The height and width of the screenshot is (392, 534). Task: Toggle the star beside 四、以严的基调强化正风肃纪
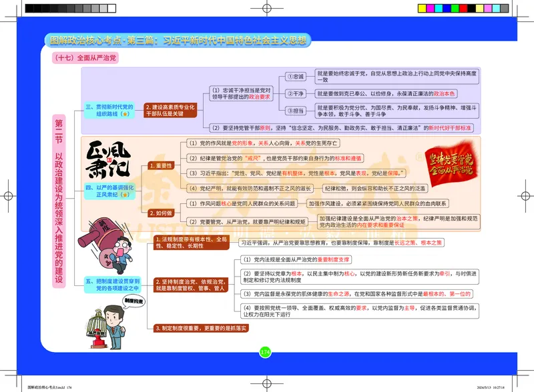point(124,194)
